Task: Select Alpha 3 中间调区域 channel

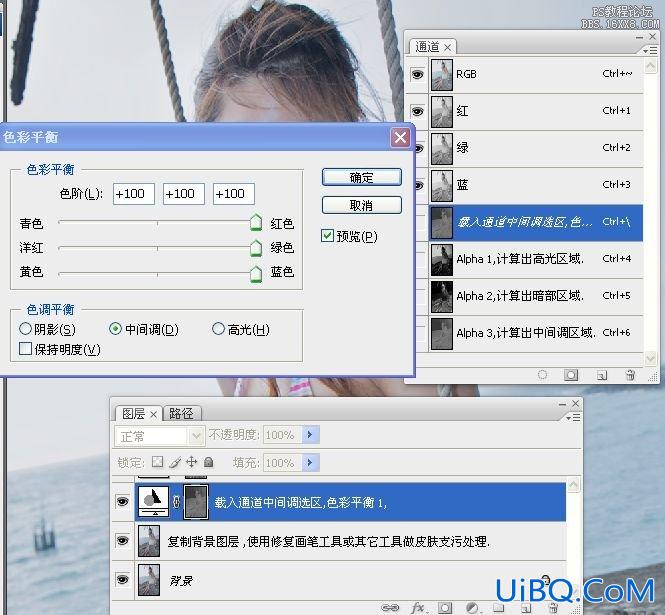Action: tap(536, 333)
